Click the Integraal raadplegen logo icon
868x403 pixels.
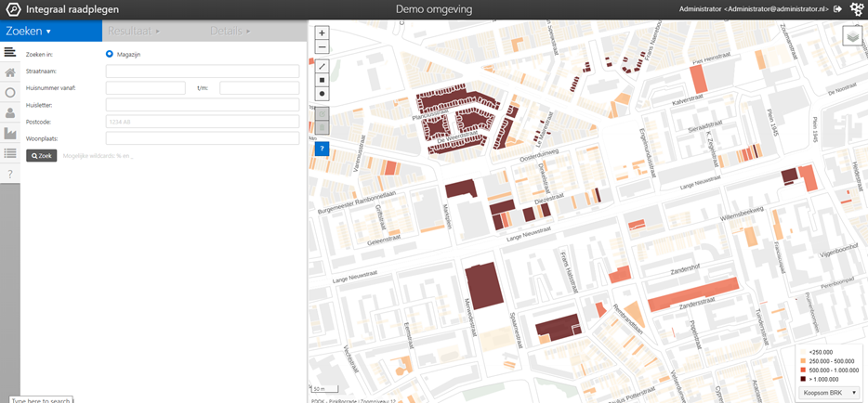click(x=12, y=9)
